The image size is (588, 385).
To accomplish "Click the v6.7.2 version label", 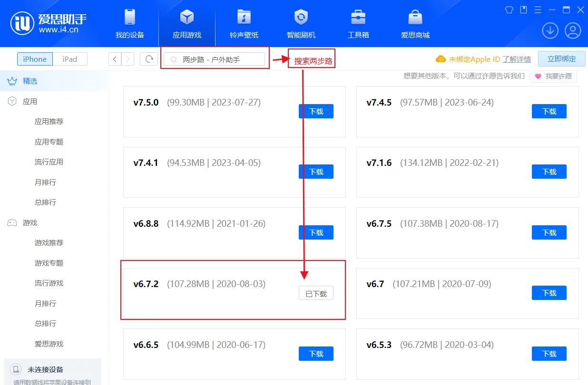I will point(146,284).
